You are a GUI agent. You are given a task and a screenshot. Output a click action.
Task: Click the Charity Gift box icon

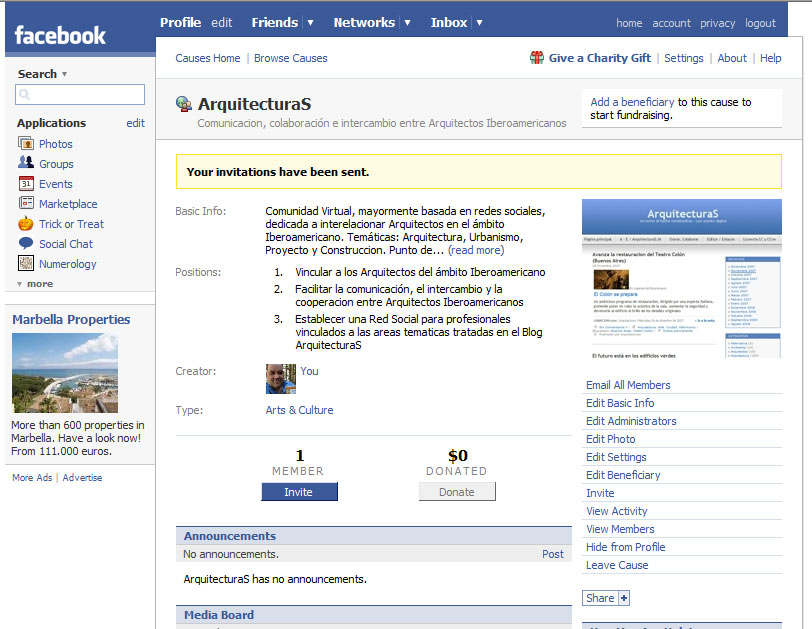pyautogui.click(x=537, y=58)
